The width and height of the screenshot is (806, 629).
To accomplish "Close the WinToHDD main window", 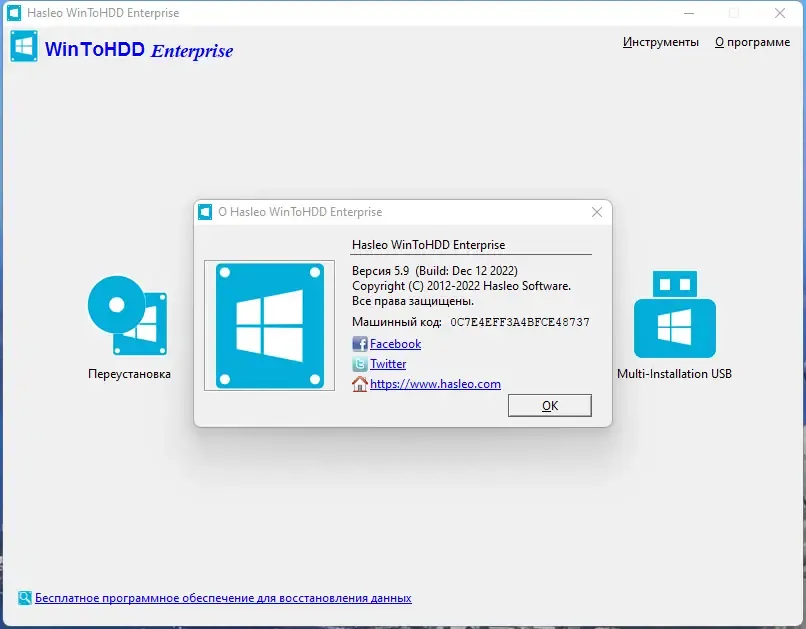I will click(780, 13).
